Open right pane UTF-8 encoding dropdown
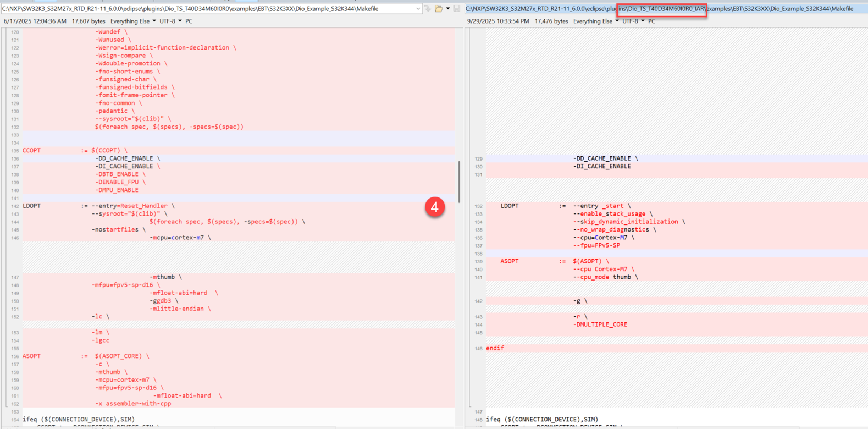Viewport: 868px width, 429px height. click(633, 21)
